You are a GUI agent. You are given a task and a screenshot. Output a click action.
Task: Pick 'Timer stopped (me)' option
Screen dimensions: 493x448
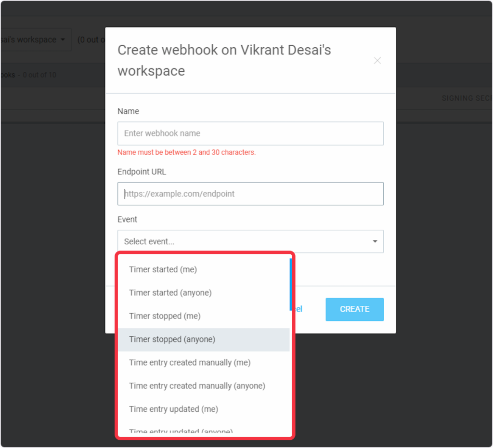point(165,316)
